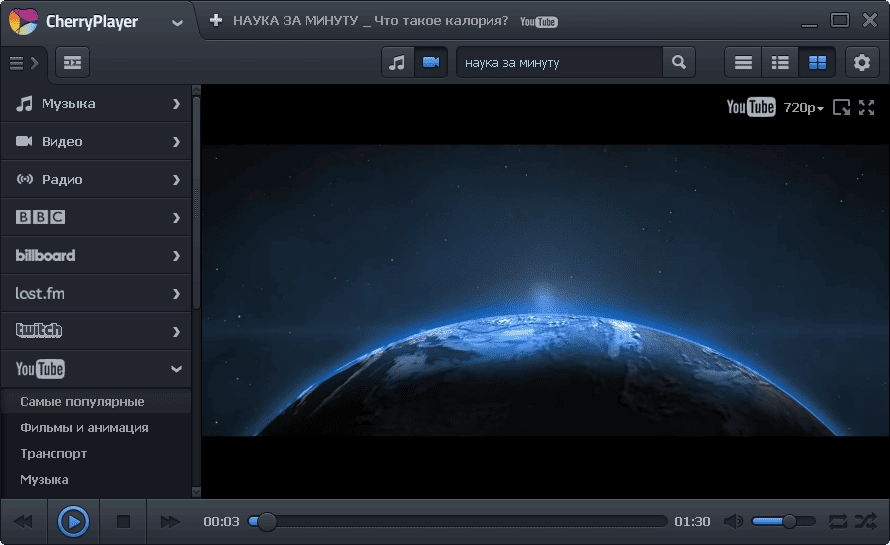Toggle repeat mode
This screenshot has height=545, width=890.
coord(838,521)
